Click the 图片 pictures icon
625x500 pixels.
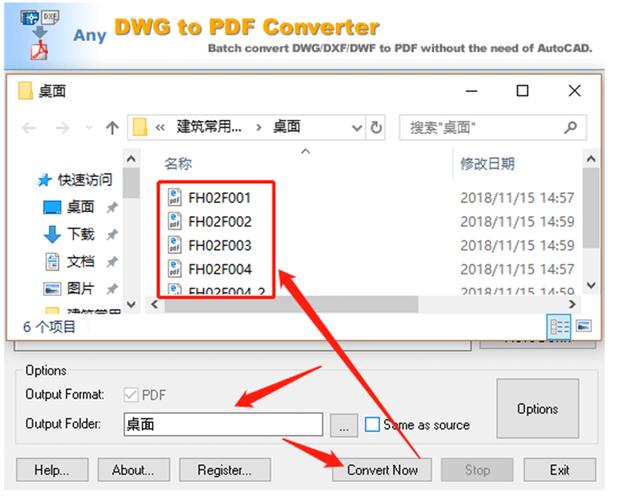[52, 288]
